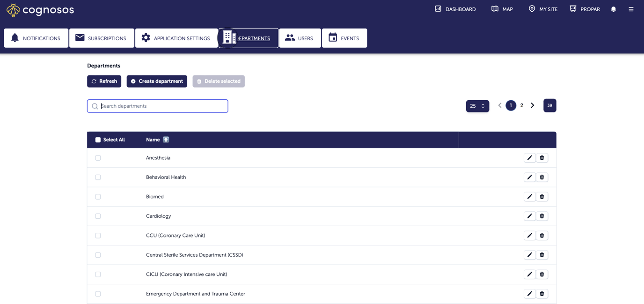Edit the CCU (Coronary Care Unit) department
The width and height of the screenshot is (644, 304).
click(530, 236)
